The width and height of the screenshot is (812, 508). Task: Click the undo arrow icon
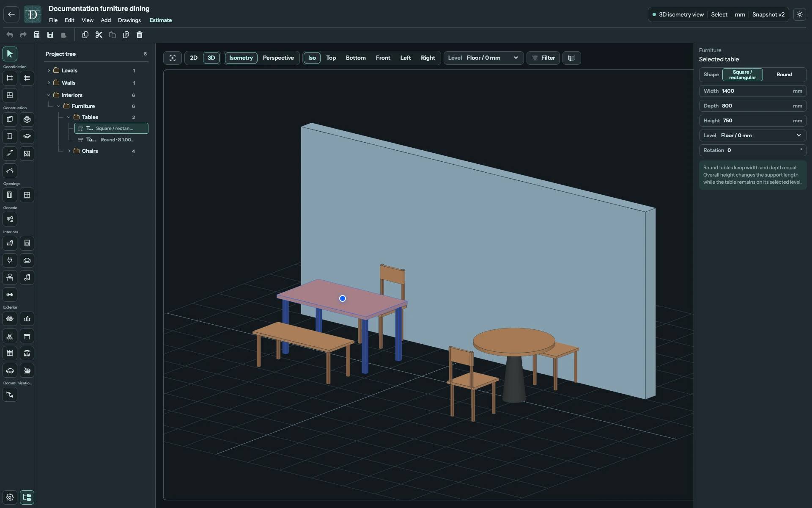[10, 35]
